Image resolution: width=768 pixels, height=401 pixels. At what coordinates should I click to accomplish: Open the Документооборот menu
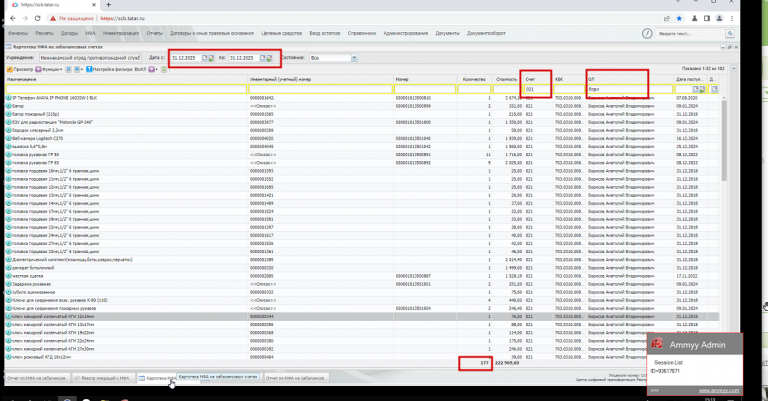(x=486, y=33)
